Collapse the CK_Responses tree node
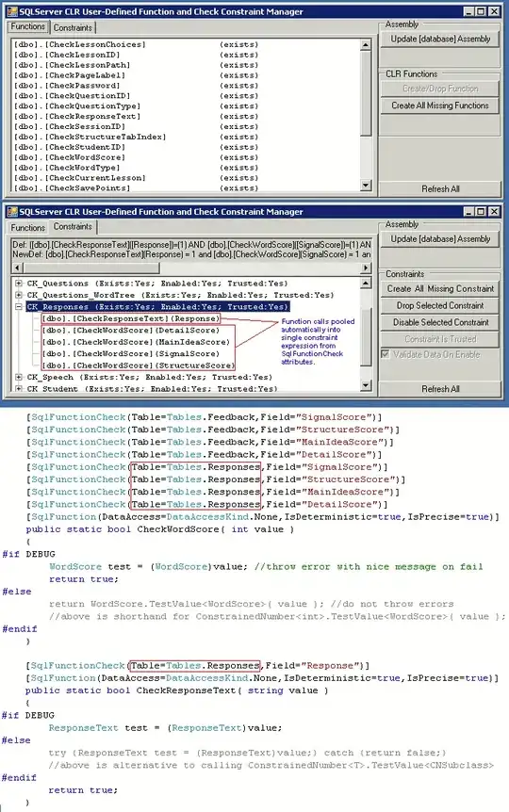The width and height of the screenshot is (509, 812). 19,306
